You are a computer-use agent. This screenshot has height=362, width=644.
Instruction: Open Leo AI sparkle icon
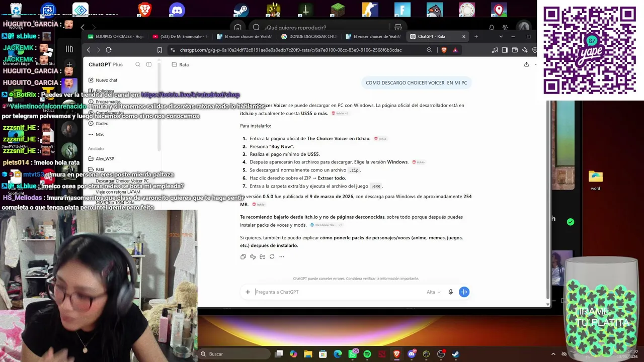[525, 50]
